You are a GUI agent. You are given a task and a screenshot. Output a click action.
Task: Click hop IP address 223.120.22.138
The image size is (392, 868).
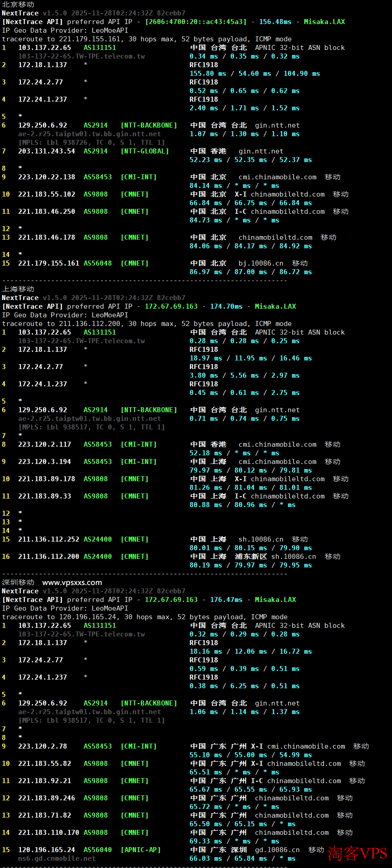click(46, 177)
